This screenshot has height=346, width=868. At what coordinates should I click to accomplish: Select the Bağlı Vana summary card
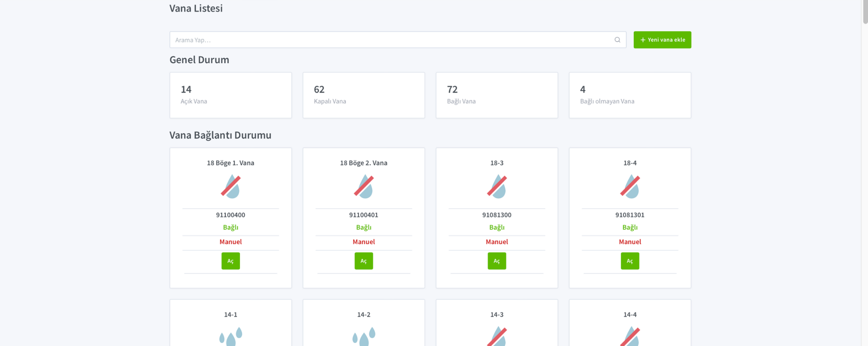click(496, 95)
